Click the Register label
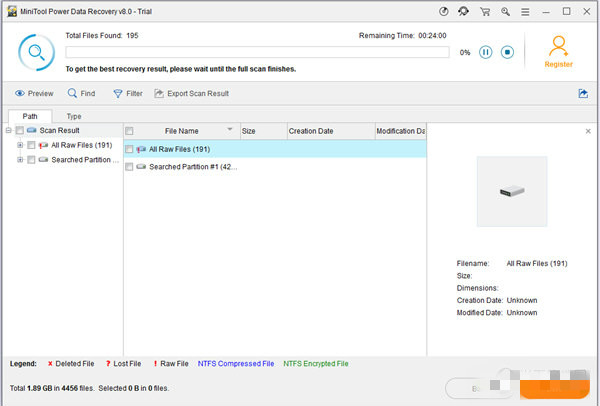Viewport: 600px width, 406px height. [559, 64]
